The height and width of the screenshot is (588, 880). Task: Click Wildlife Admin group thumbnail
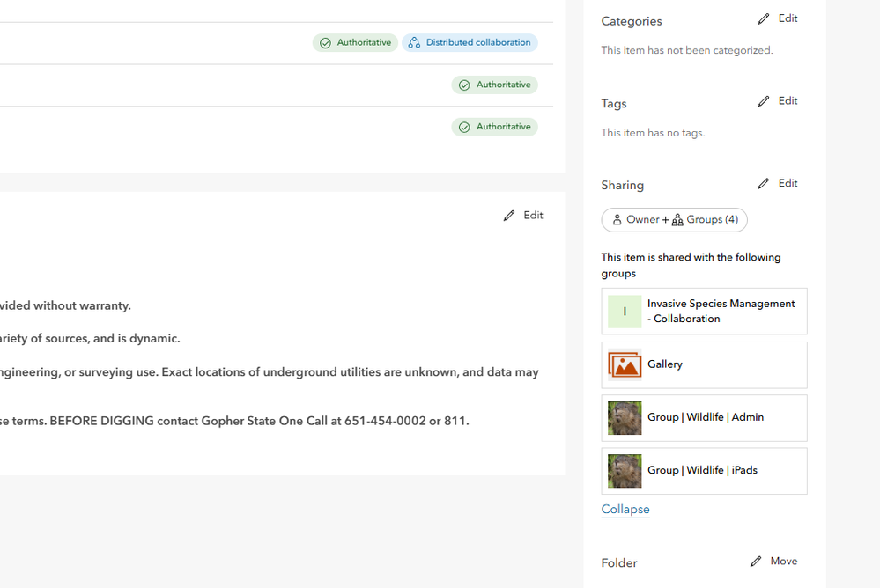point(625,418)
